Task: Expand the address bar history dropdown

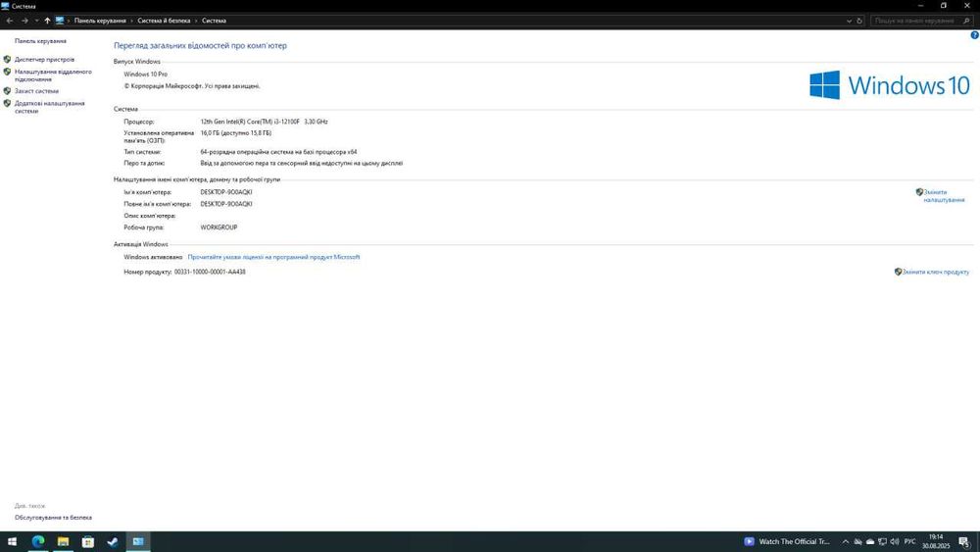Action: (x=849, y=21)
